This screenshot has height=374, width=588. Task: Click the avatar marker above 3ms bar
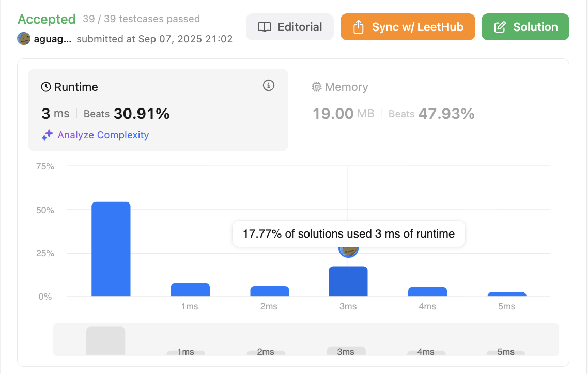tap(348, 252)
